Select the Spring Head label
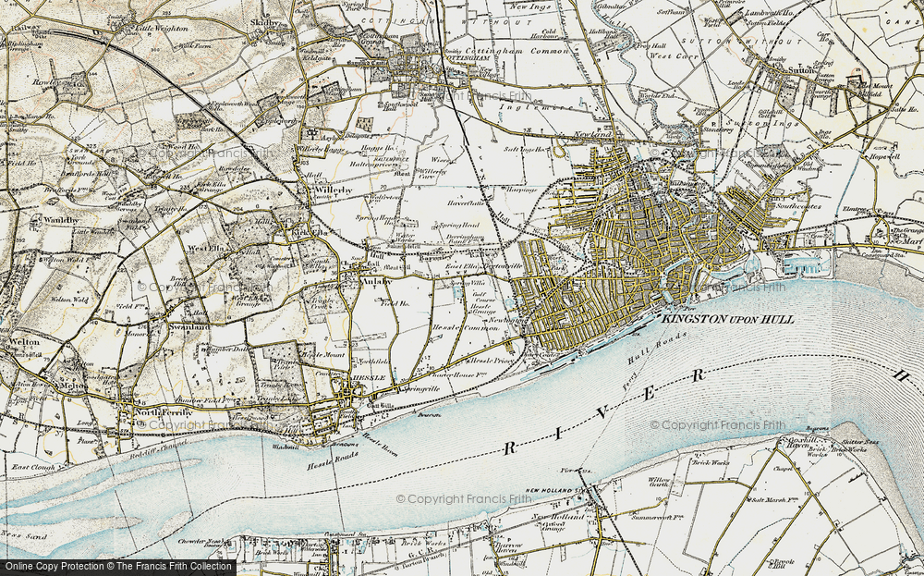This screenshot has height=576, width=924. pos(459,226)
